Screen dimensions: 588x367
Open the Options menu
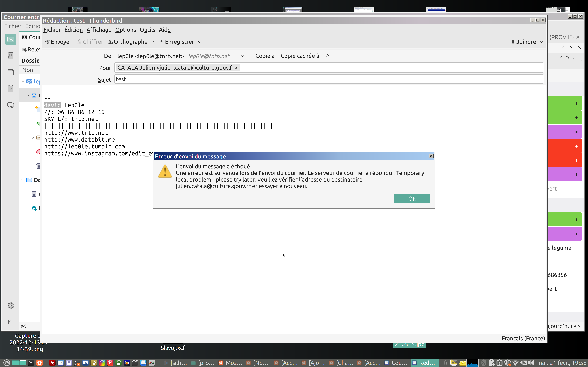point(125,30)
